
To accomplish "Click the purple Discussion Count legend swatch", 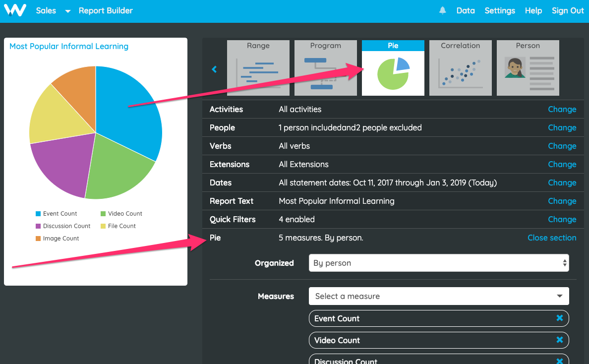I will coord(38,226).
